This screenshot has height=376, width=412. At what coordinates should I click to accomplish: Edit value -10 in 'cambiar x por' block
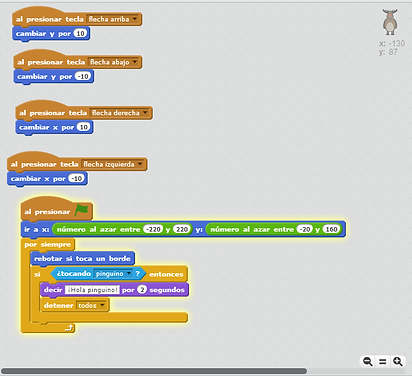(77, 178)
